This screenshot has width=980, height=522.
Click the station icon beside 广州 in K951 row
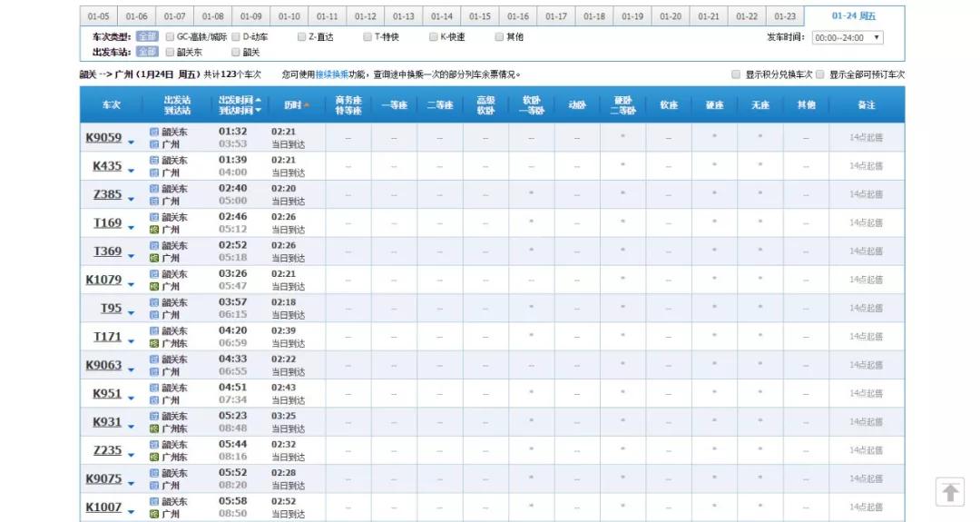coord(153,400)
